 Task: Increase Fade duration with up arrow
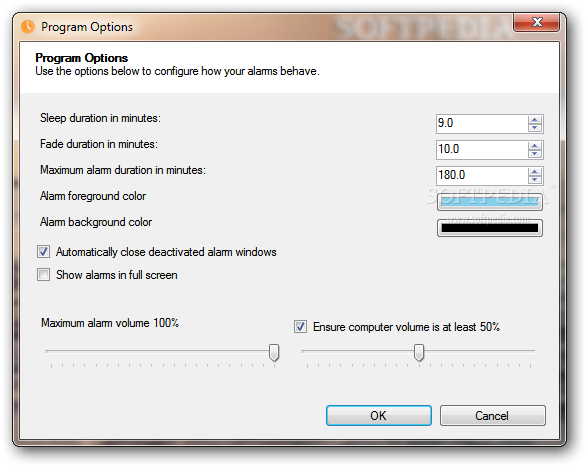click(x=535, y=146)
